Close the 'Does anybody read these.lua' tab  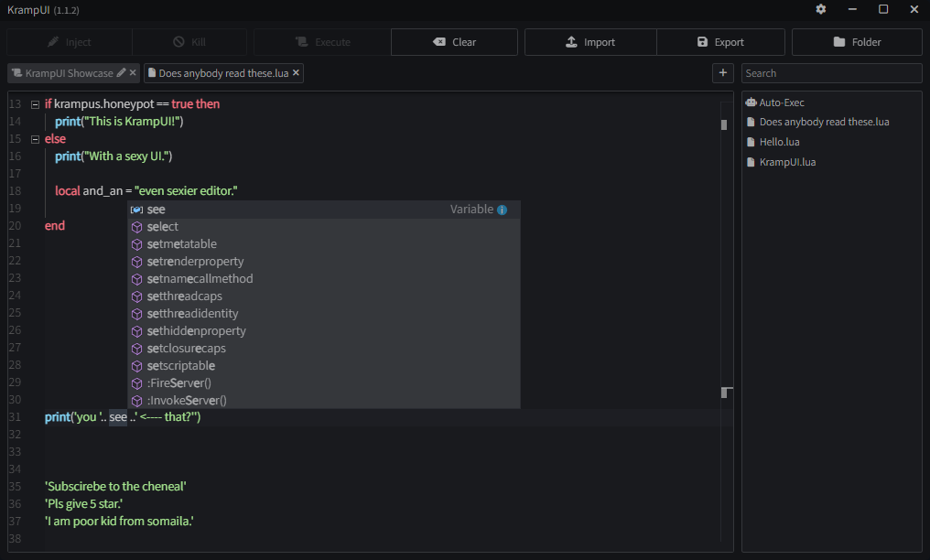296,73
